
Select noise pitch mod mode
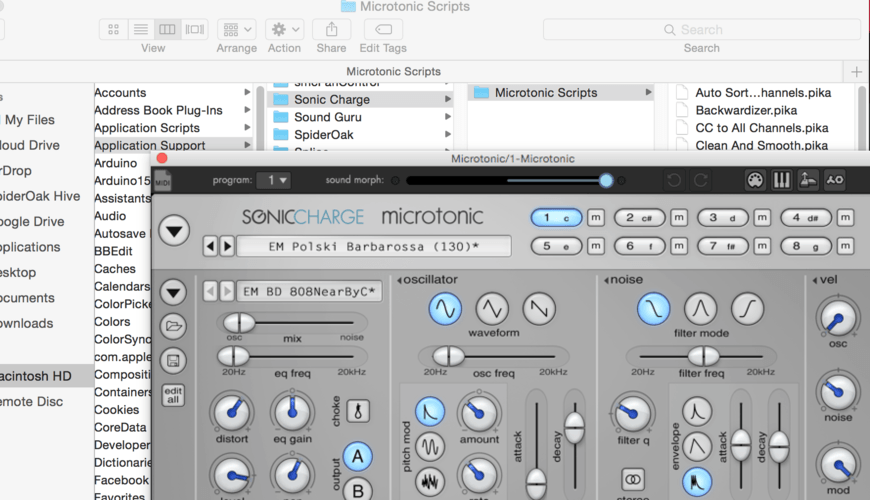(x=430, y=481)
